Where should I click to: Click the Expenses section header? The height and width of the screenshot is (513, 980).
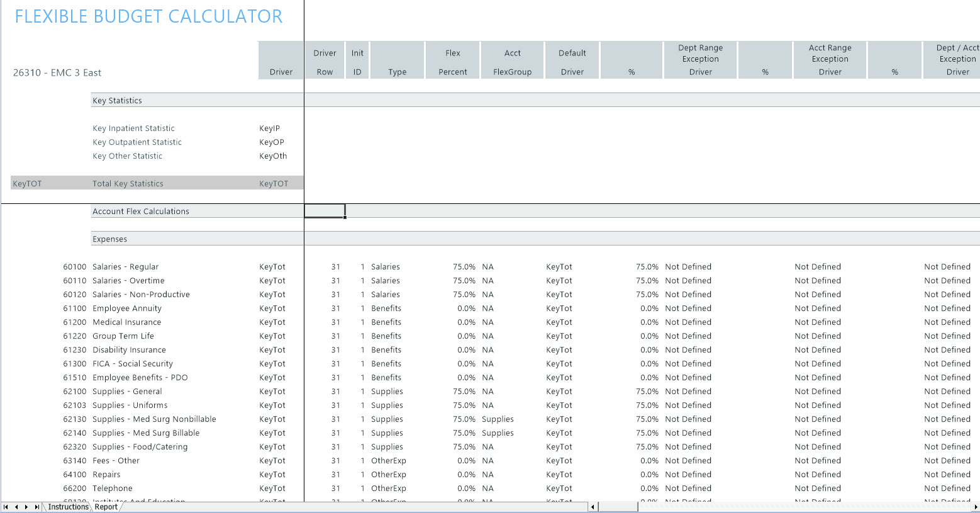tap(110, 239)
